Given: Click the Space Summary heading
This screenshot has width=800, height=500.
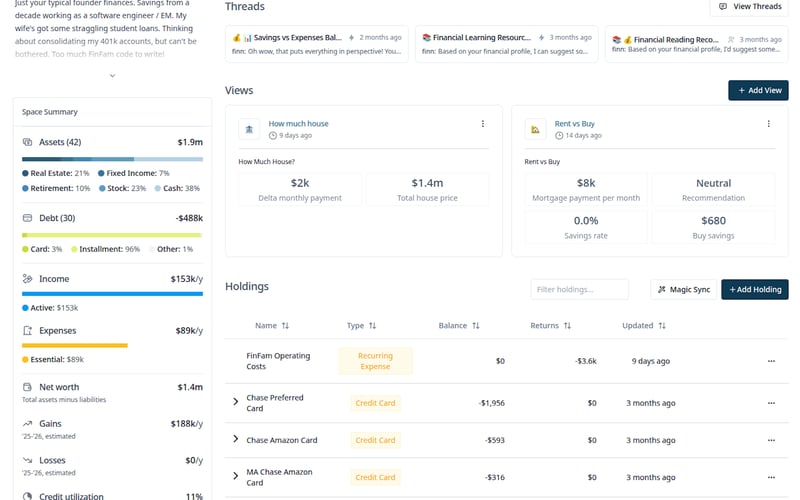Looking at the screenshot, I should [x=49, y=112].
